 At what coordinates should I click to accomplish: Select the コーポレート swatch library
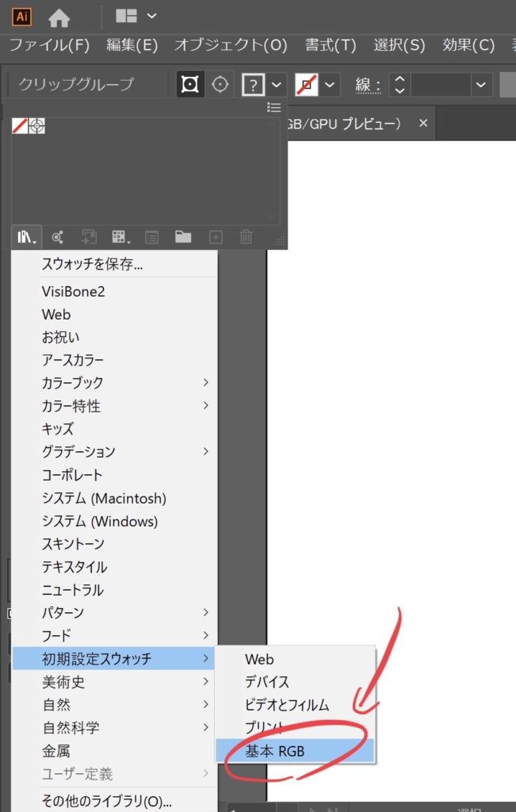[x=114, y=475]
